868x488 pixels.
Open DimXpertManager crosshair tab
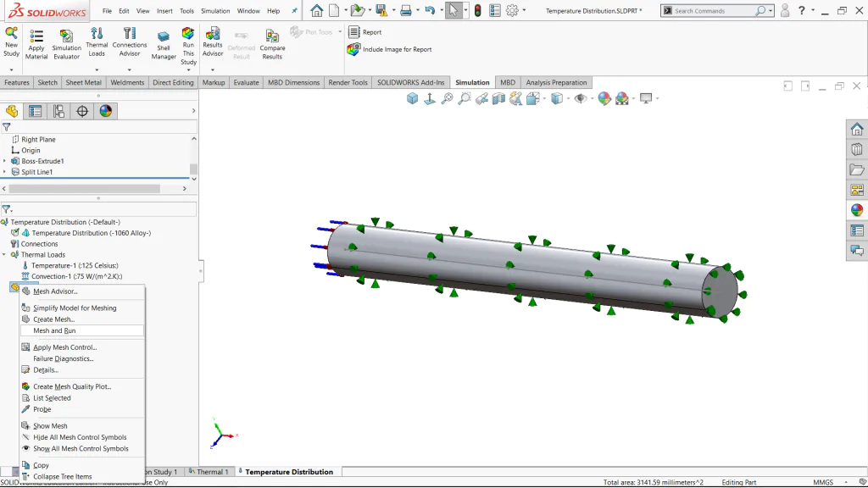[x=82, y=111]
